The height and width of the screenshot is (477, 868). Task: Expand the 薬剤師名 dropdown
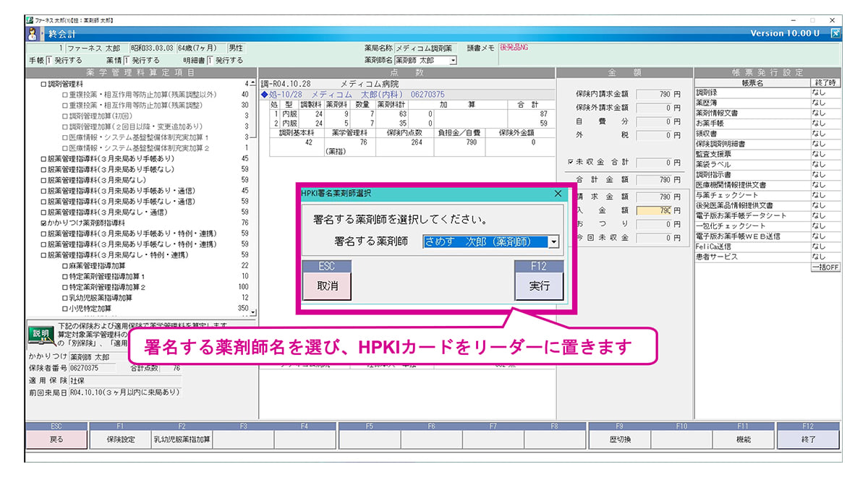pyautogui.click(x=453, y=60)
